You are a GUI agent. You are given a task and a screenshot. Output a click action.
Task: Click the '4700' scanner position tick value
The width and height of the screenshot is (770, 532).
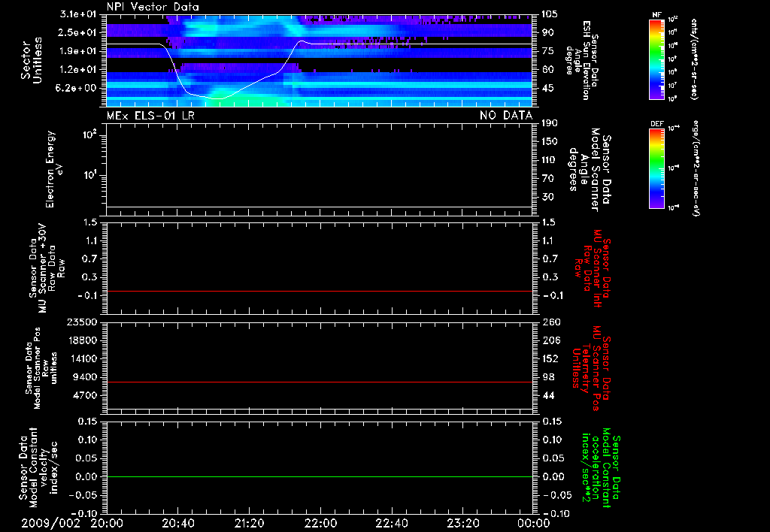(x=86, y=395)
